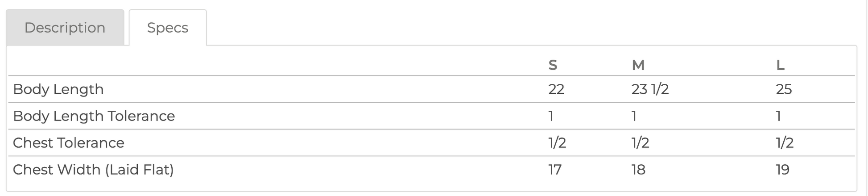Click Chest Tolerance 1/2 value under S
The image size is (868, 196).
557,143
